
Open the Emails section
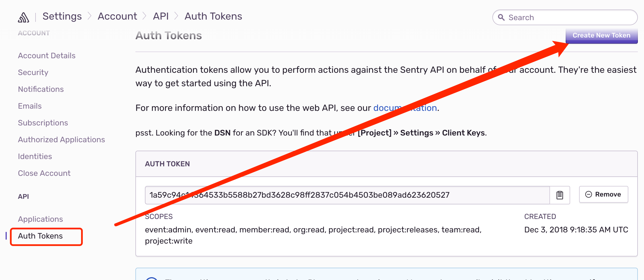click(30, 106)
